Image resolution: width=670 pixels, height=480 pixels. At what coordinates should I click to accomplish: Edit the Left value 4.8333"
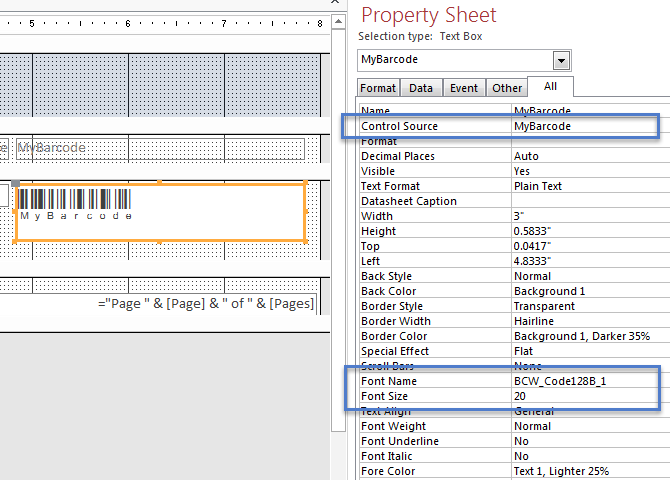click(x=532, y=261)
